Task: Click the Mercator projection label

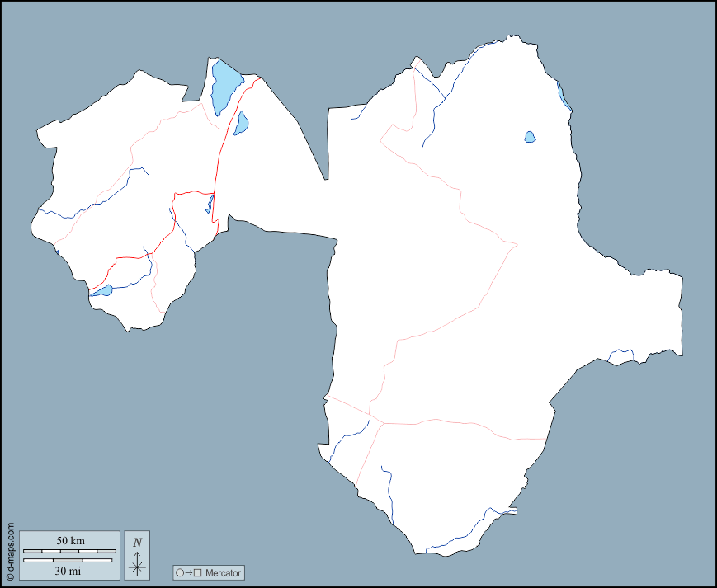Action: 223,573
